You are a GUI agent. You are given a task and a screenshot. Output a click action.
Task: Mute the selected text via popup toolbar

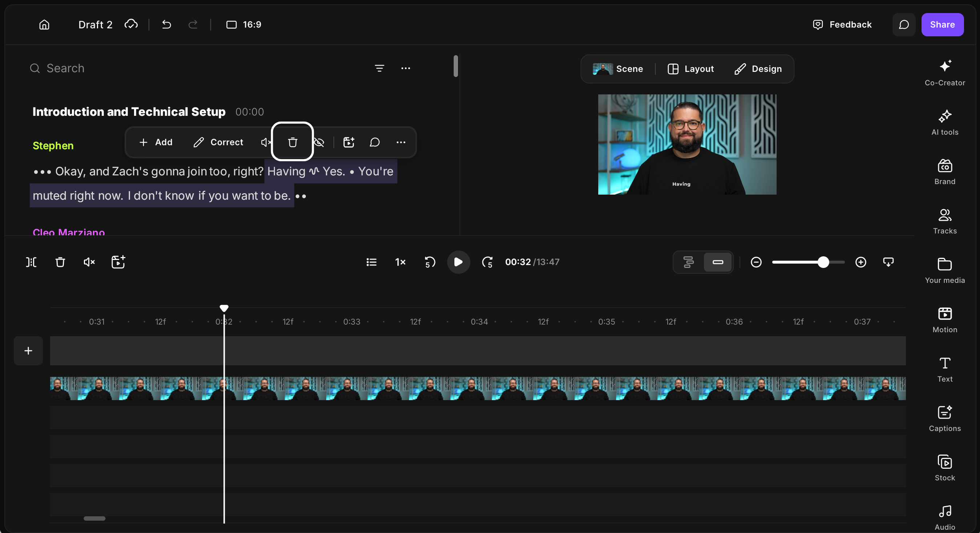point(266,142)
